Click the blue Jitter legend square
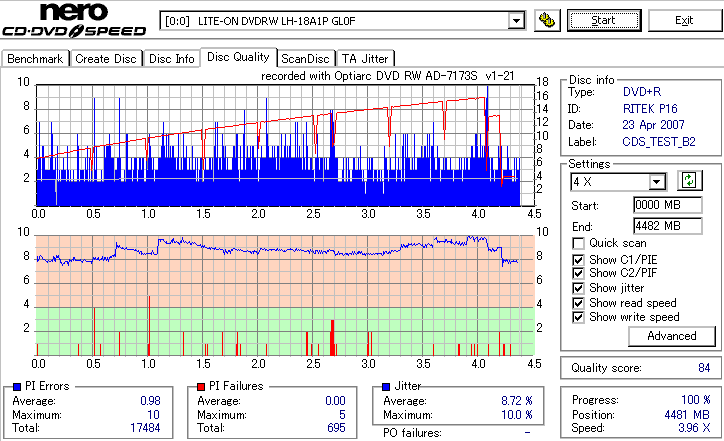This screenshot has height=441, width=724. (x=386, y=387)
